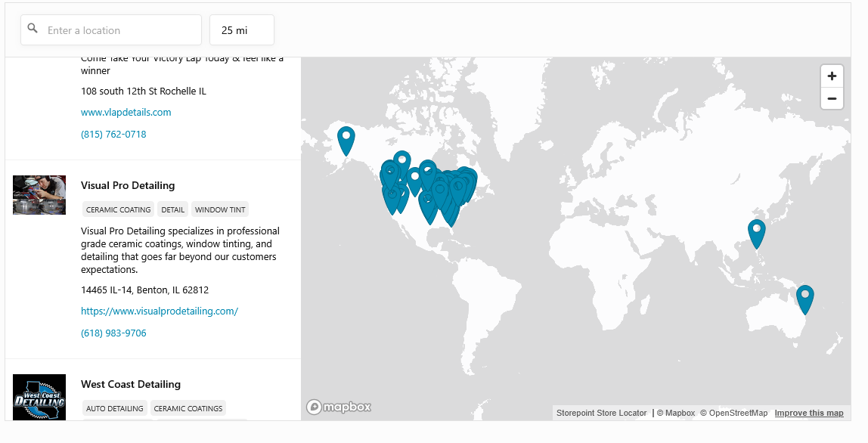868x443 pixels.
Task: Select the CERAMIC COATING tag
Action: (x=118, y=210)
